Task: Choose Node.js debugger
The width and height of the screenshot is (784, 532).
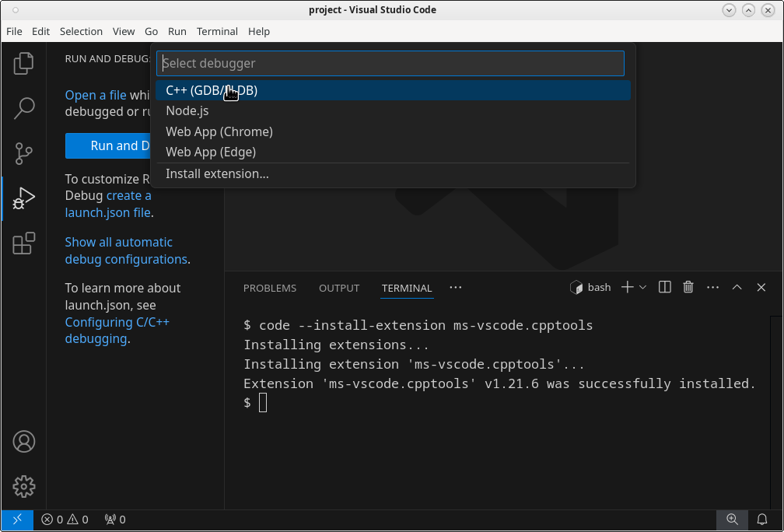Action: [x=393, y=111]
